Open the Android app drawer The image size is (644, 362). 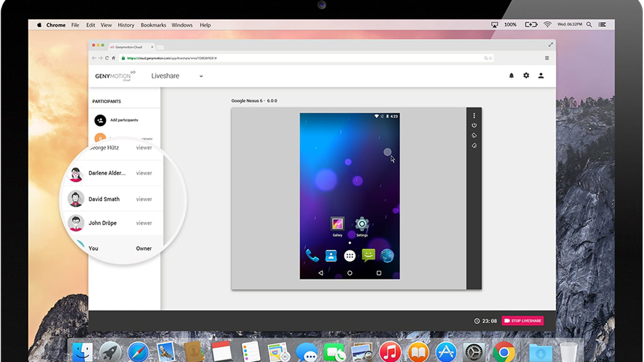click(x=350, y=256)
